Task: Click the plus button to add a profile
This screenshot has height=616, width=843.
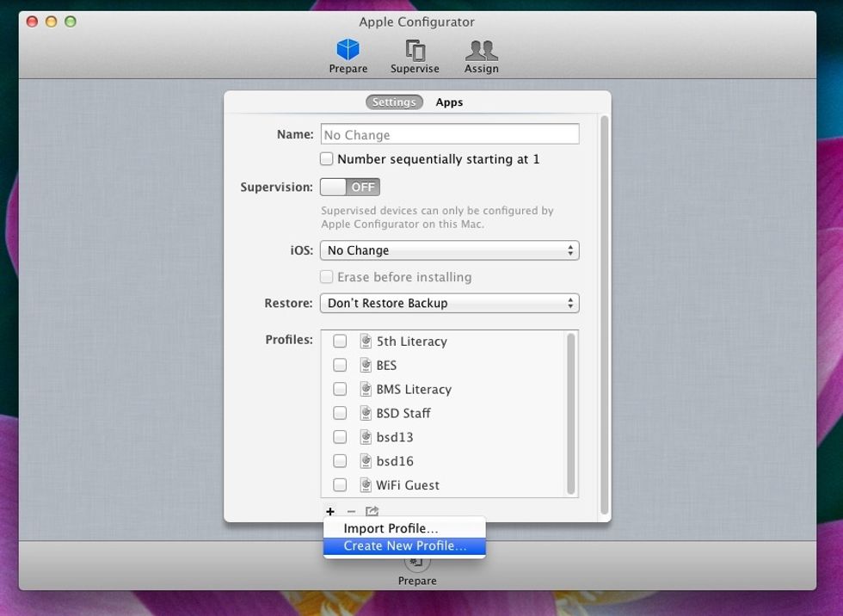Action: click(330, 511)
